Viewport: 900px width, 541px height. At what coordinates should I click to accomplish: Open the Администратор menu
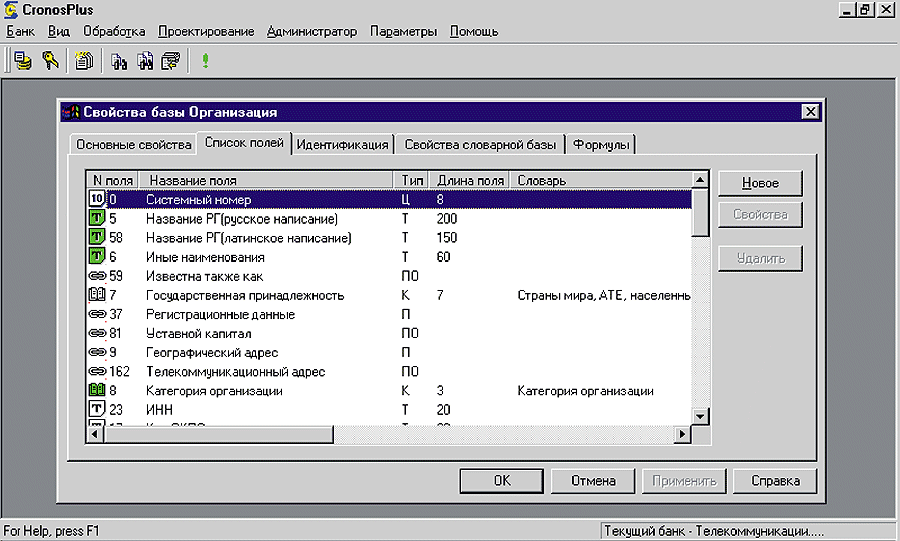point(312,32)
